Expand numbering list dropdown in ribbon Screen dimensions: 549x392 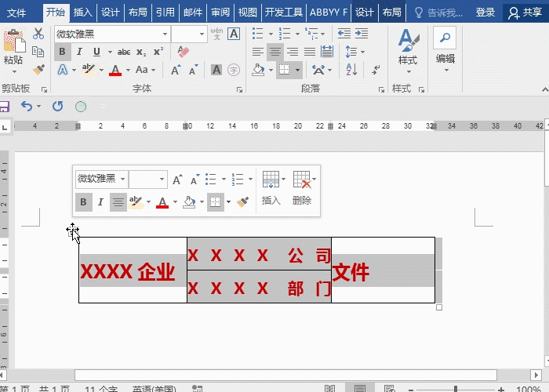297,34
